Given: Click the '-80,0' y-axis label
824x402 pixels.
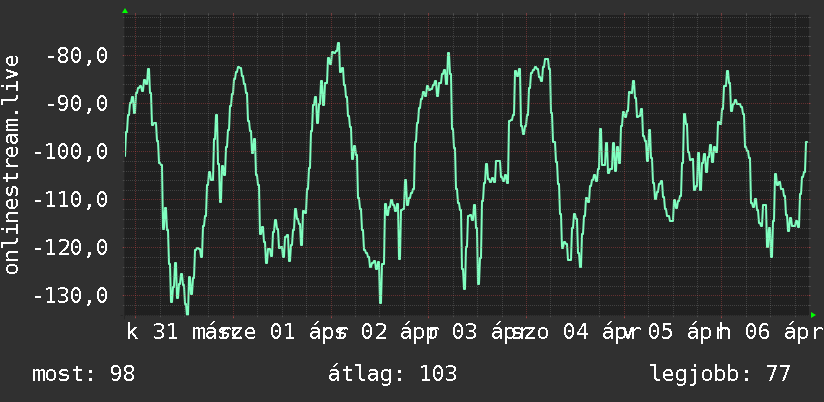Looking at the screenshot, I should pos(77,56).
